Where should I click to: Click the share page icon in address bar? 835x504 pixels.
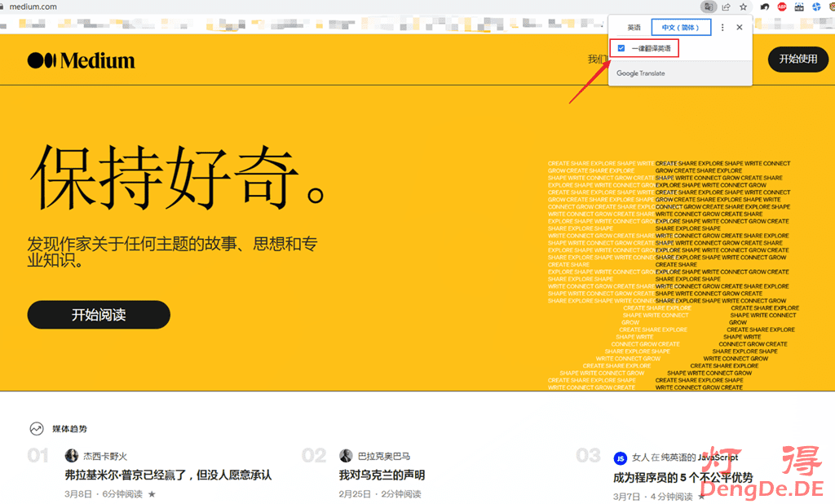point(726,7)
